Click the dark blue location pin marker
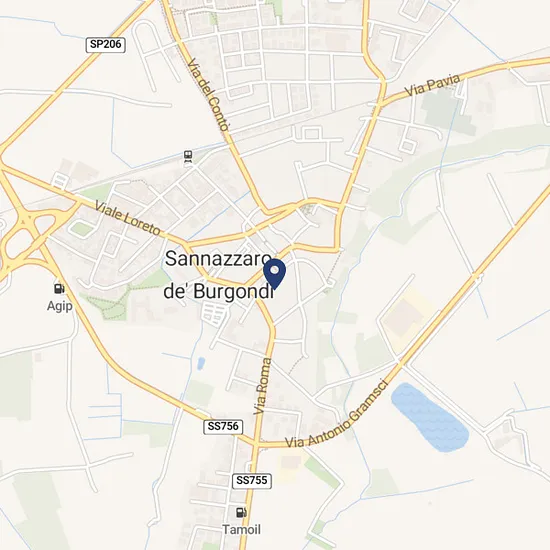The height and width of the screenshot is (550, 550). pyautogui.click(x=274, y=274)
